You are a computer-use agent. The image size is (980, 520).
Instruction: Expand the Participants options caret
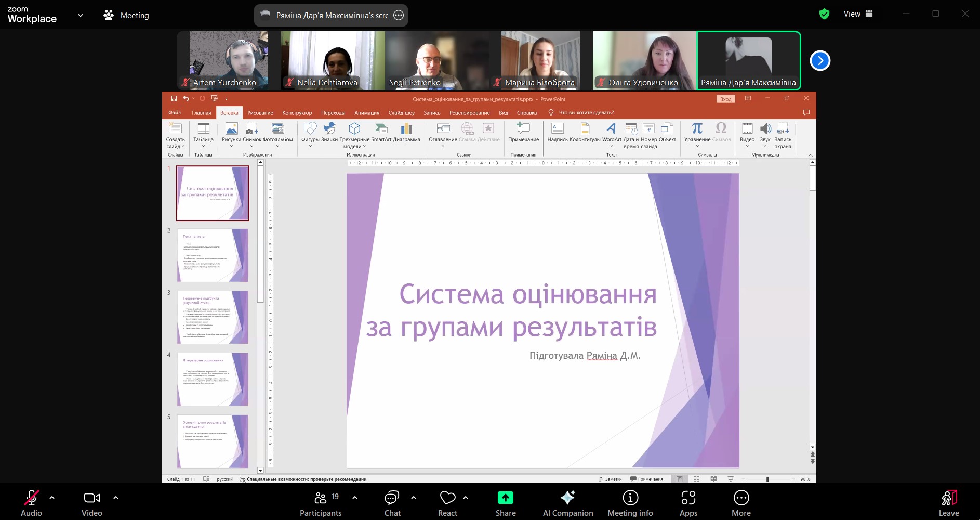tap(355, 498)
